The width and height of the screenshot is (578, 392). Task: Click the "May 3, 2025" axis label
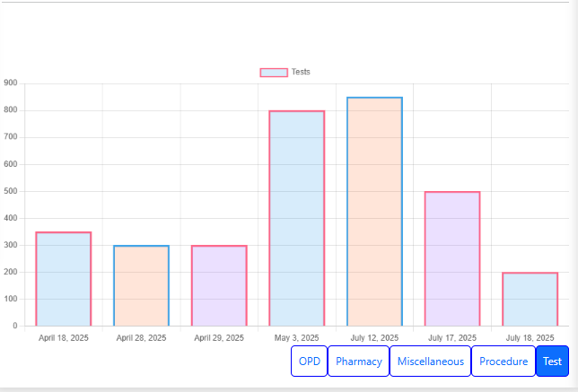coord(296,338)
